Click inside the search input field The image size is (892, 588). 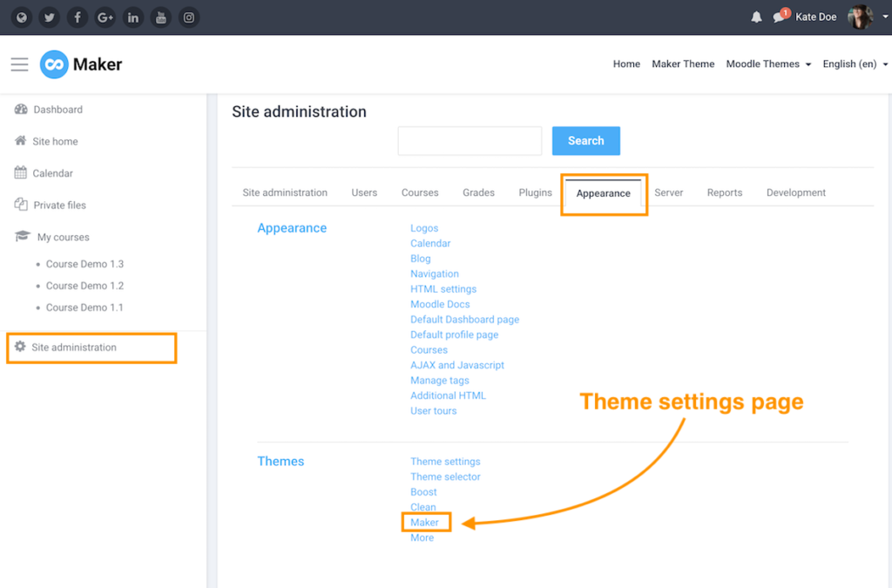tap(470, 140)
